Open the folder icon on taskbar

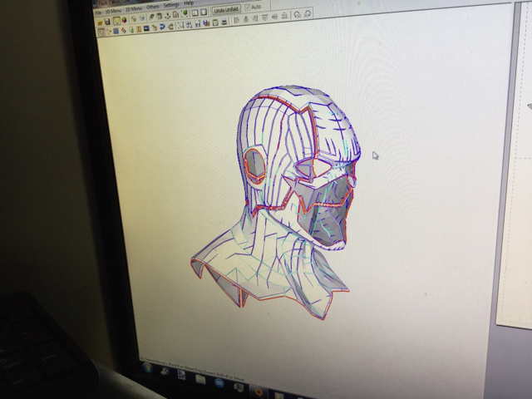[x=200, y=379]
